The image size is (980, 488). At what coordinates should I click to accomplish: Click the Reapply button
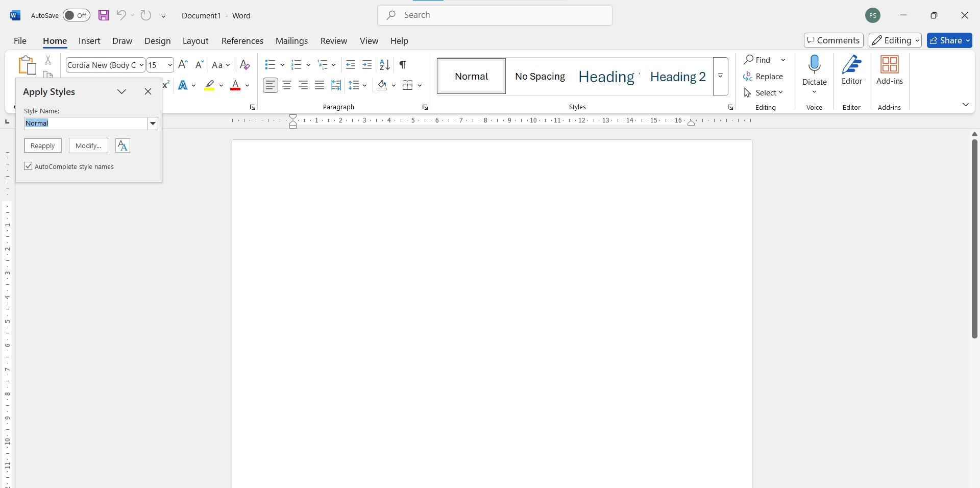[43, 146]
